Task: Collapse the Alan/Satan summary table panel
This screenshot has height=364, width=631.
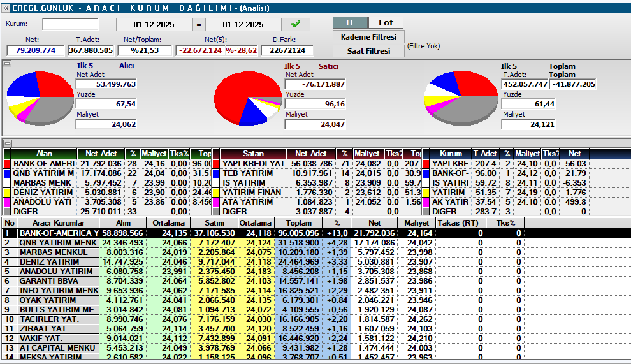Action: click(7, 143)
